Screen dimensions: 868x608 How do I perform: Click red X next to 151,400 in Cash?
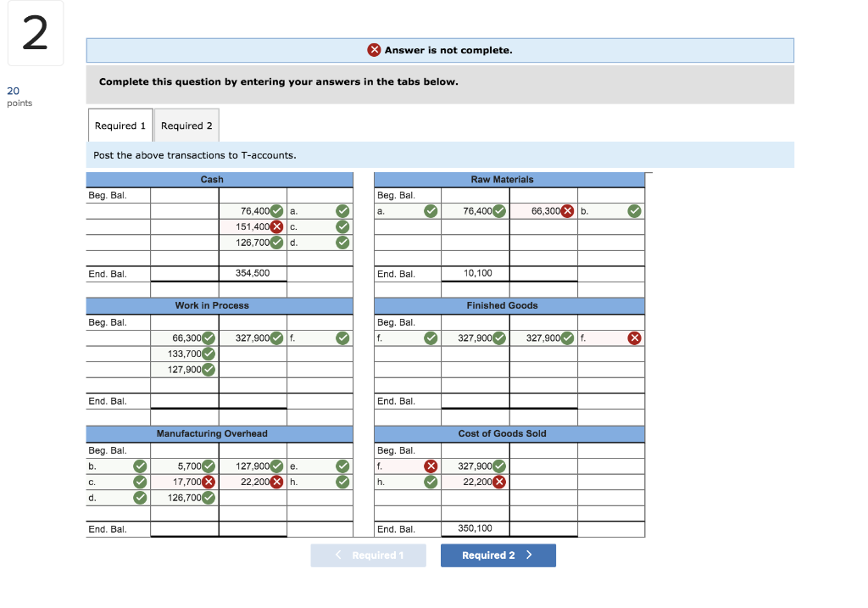point(277,227)
